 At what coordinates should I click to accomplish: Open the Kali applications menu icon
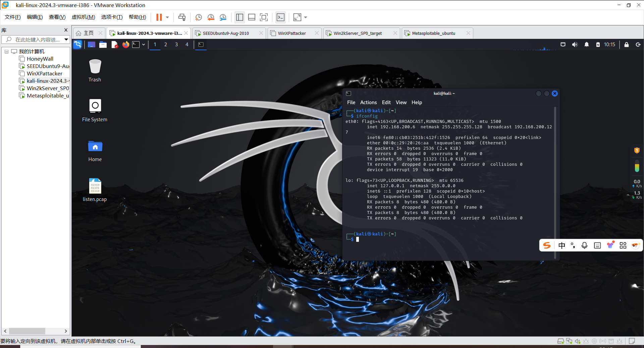(77, 45)
